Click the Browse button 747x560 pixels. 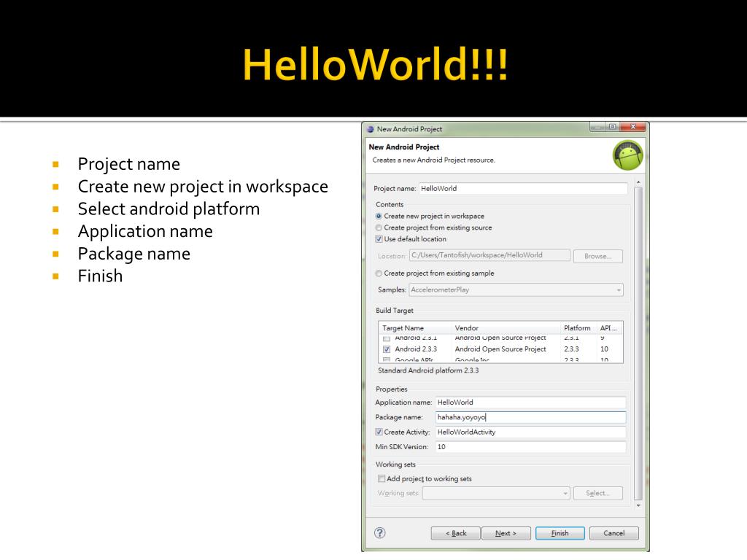(x=598, y=256)
